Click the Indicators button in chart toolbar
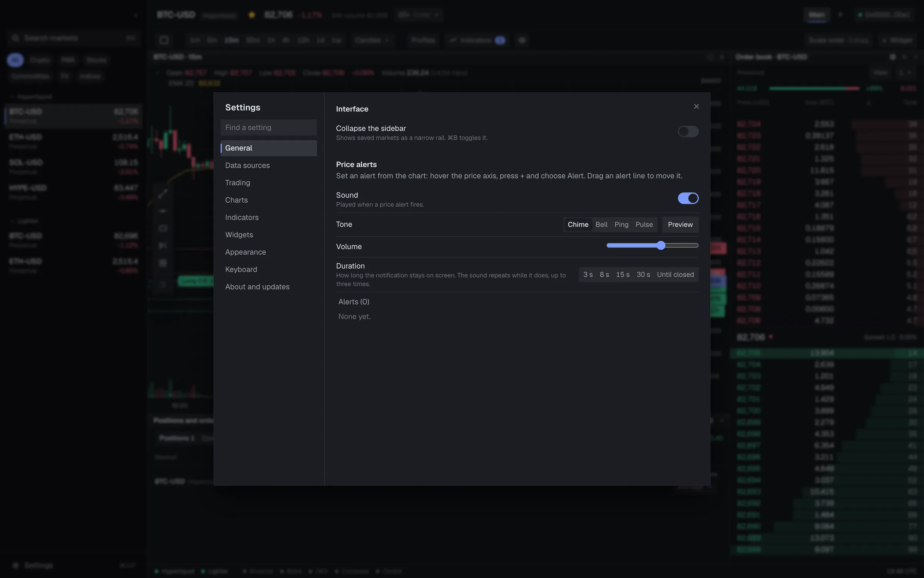 477,40
